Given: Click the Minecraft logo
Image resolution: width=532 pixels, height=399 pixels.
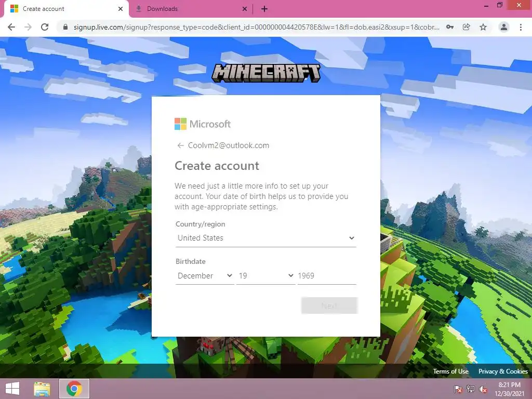Looking at the screenshot, I should [266, 73].
